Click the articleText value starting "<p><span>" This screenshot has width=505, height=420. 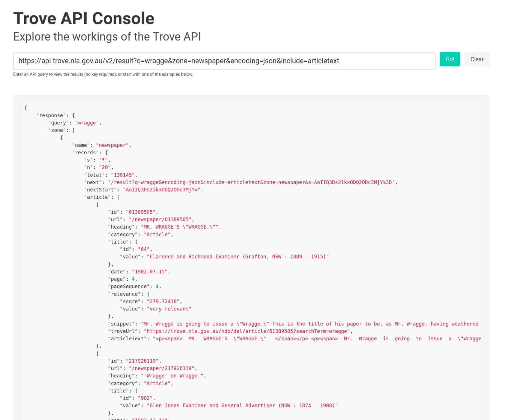click(317, 339)
